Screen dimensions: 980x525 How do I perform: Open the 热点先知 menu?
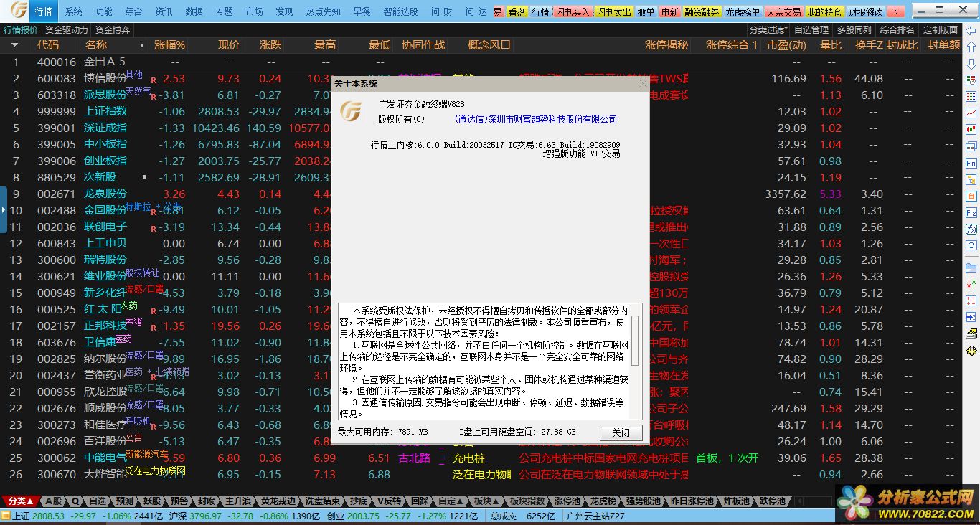[324, 12]
